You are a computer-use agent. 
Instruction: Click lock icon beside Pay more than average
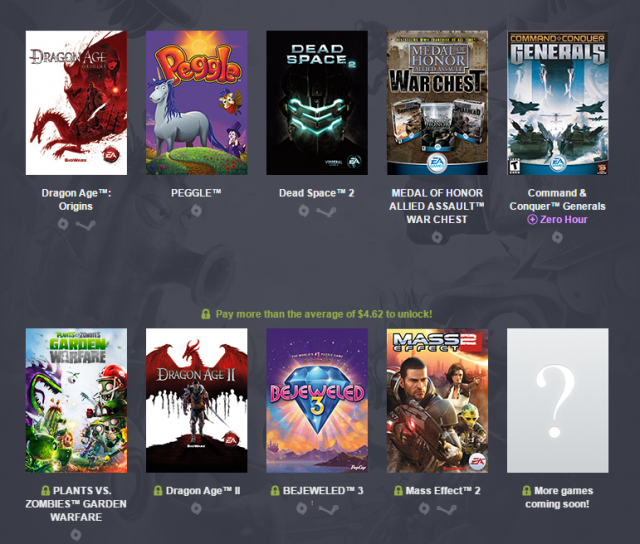pyautogui.click(x=206, y=314)
